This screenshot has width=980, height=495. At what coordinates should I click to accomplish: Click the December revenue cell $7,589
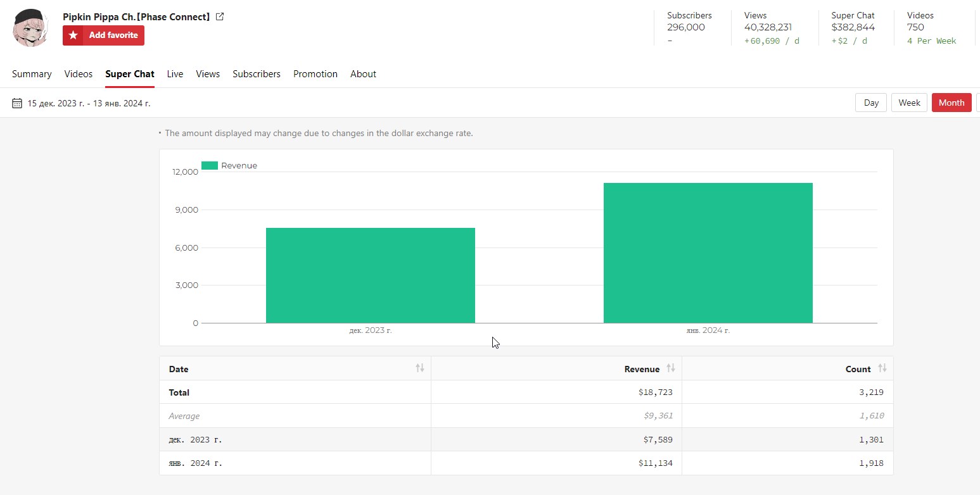[x=659, y=439]
